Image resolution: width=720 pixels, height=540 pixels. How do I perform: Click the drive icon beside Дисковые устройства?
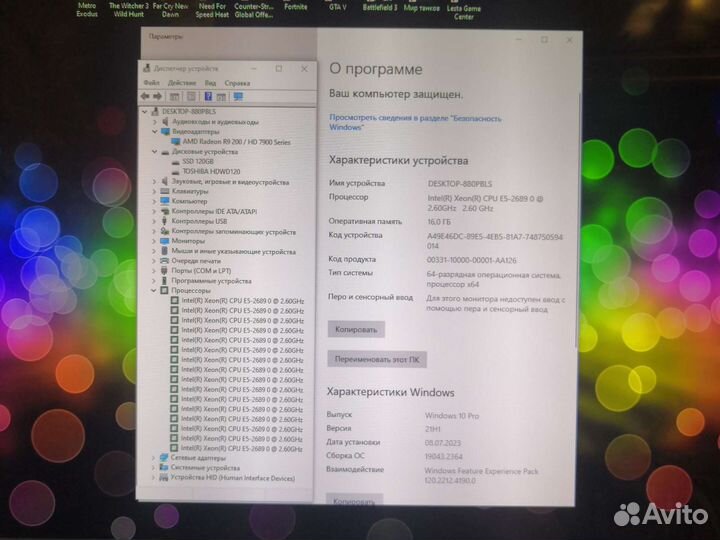(x=165, y=152)
